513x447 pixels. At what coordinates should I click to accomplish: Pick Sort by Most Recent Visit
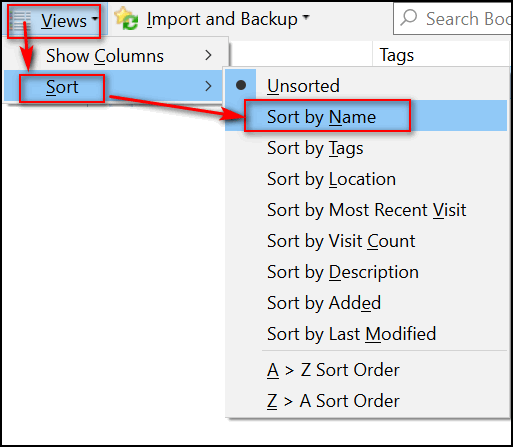coord(366,210)
